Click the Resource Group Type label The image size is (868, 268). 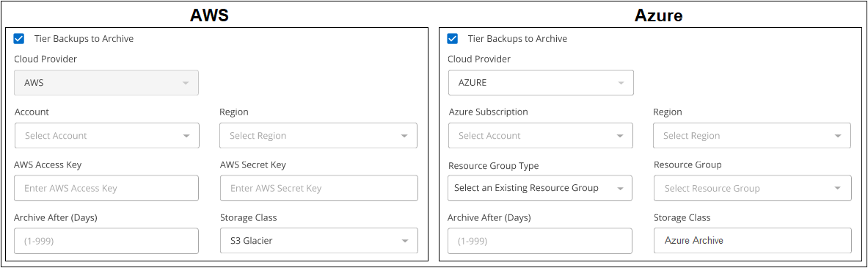[493, 165]
